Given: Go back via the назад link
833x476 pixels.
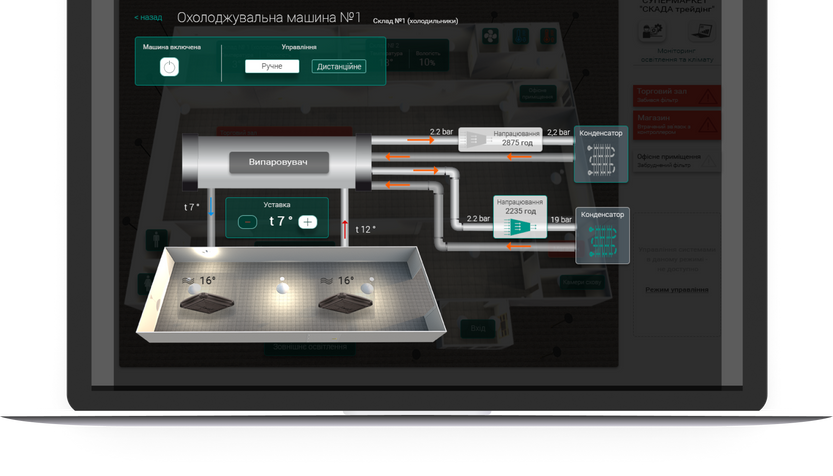Looking at the screenshot, I should pyautogui.click(x=148, y=18).
